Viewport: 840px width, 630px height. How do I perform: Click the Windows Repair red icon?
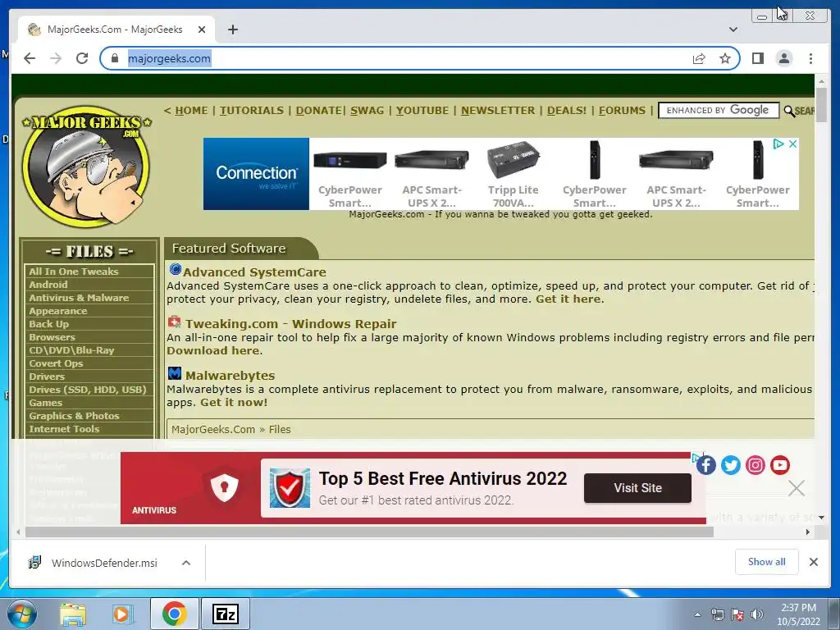(x=175, y=322)
